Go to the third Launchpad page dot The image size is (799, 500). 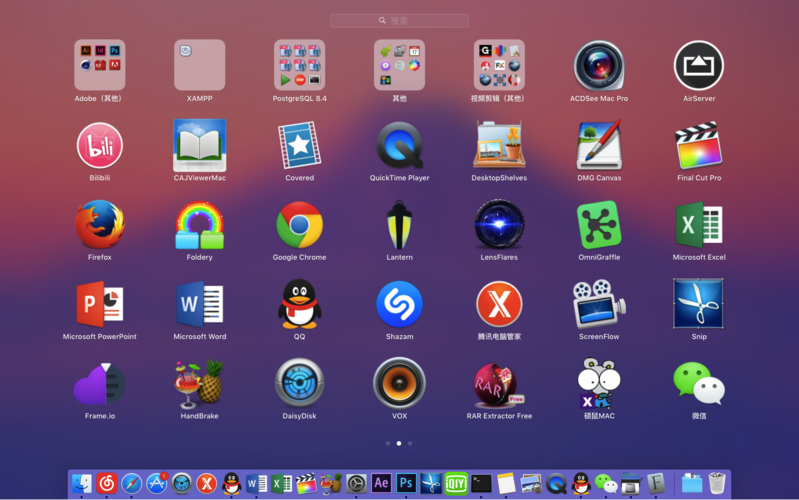tap(410, 443)
